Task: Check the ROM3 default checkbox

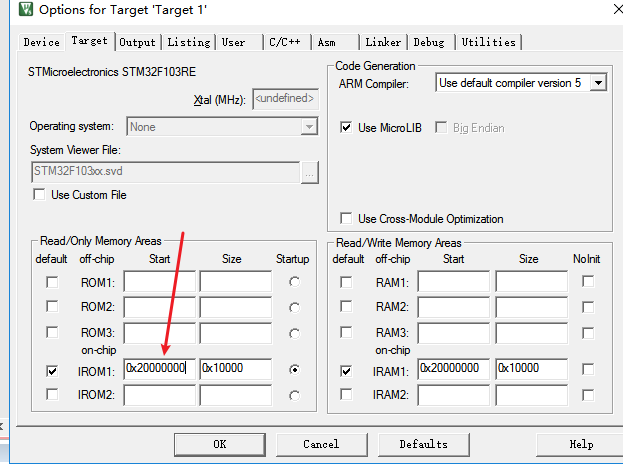Action: tap(52, 332)
